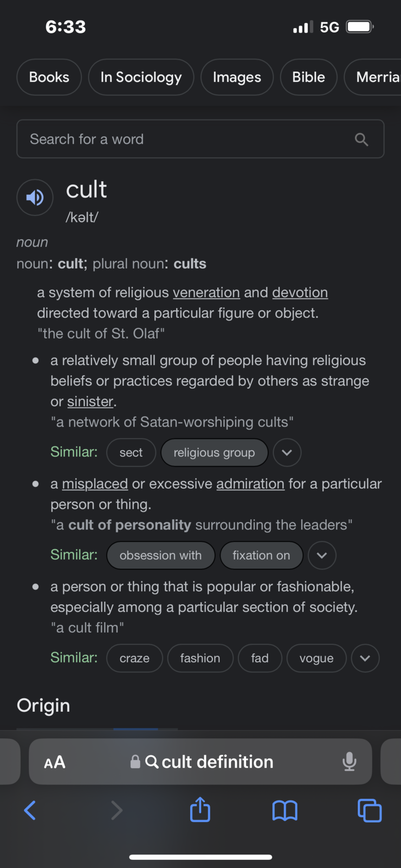Screen dimensions: 401x868
Task: Tap the Safari voice search microphone
Action: (350, 762)
